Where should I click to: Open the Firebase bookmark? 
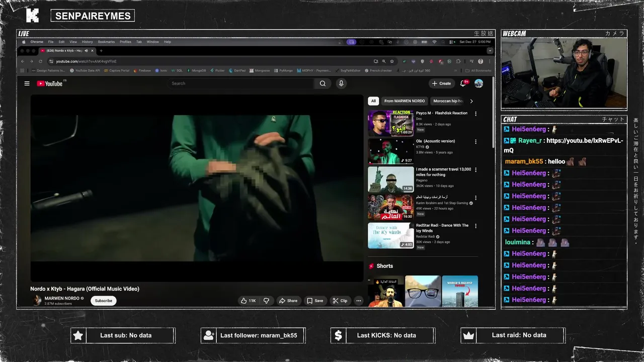142,70
